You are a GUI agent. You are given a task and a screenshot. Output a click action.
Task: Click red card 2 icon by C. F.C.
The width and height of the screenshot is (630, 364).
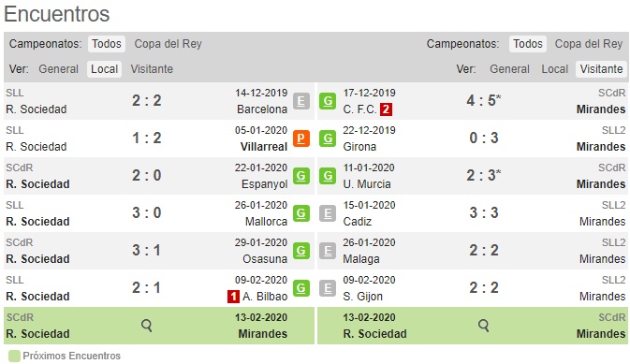386,109
